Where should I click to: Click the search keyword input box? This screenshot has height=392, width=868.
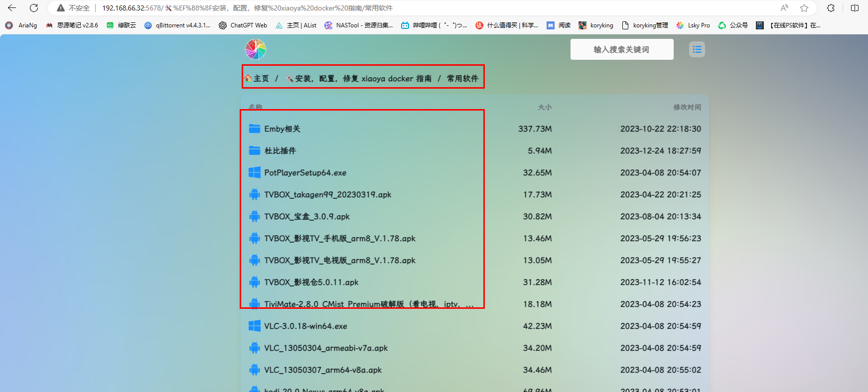pos(621,49)
